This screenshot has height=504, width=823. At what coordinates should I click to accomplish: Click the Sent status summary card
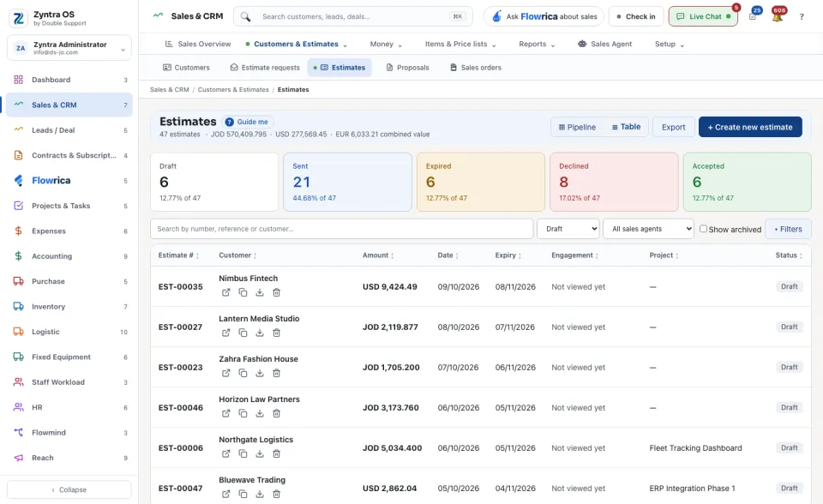coord(347,183)
